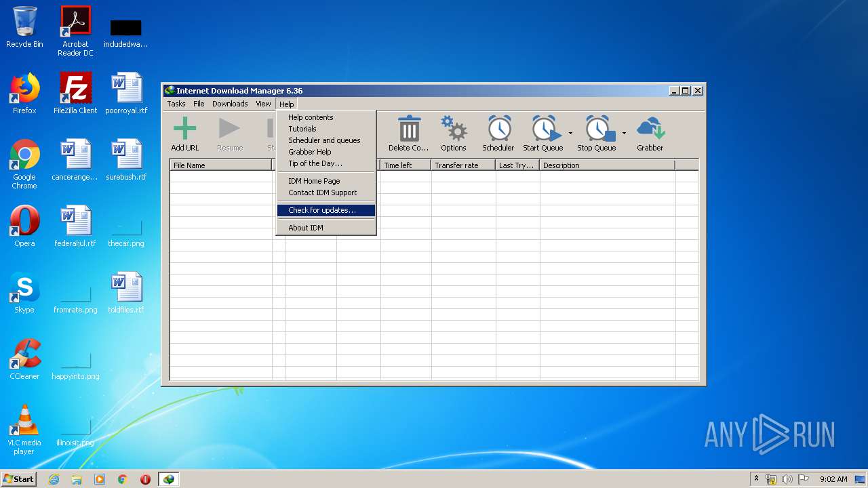Select FileZilla Client desktop icon
Image resolution: width=868 pixels, height=488 pixels.
(x=75, y=94)
